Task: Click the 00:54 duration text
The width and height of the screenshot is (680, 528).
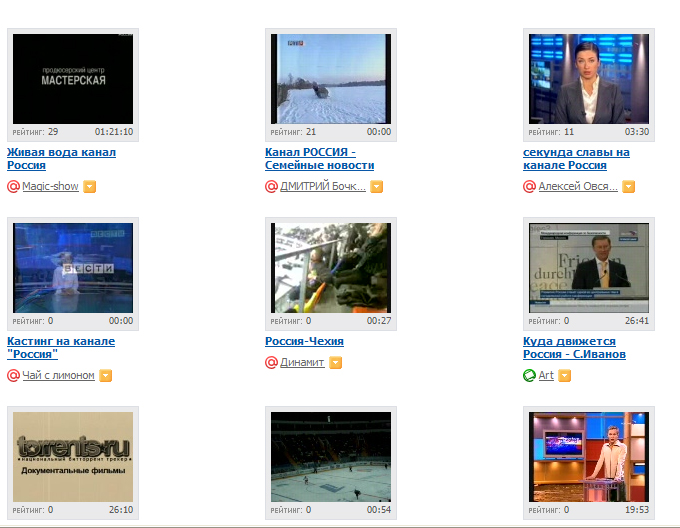Action: click(379, 510)
